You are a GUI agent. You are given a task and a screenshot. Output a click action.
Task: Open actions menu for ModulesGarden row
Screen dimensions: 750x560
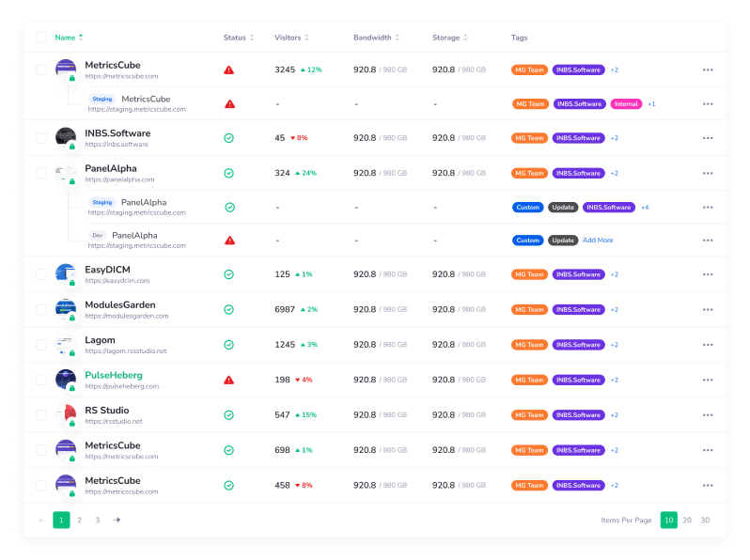point(708,310)
